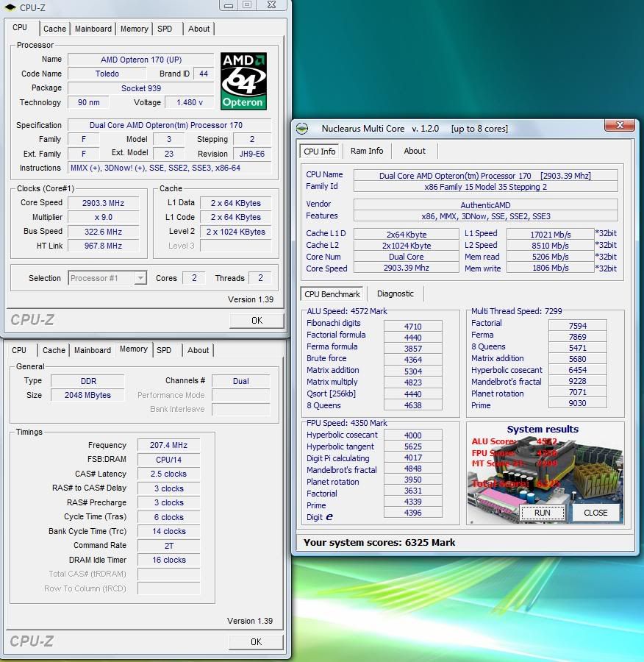Maximize the top CPU-Z window
644x662 pixels.
pos(247,5)
